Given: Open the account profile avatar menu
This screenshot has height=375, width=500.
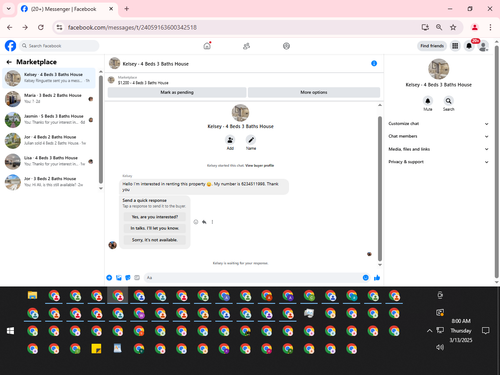Looking at the screenshot, I should [x=483, y=46].
